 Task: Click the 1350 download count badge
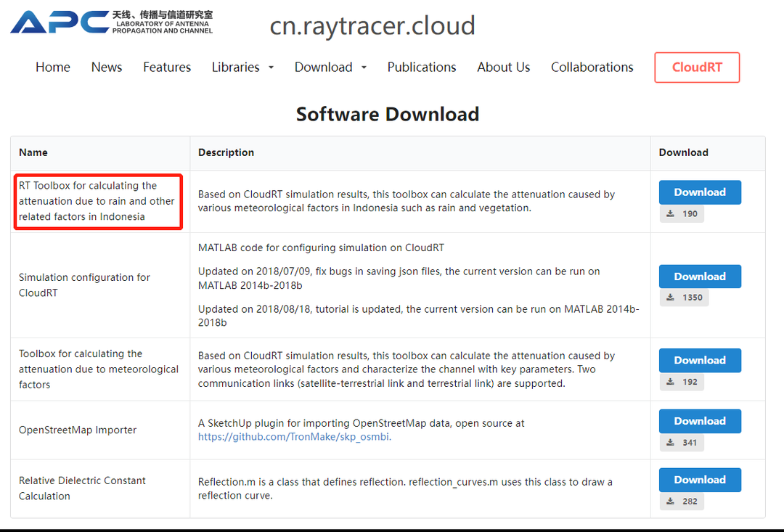(x=684, y=298)
